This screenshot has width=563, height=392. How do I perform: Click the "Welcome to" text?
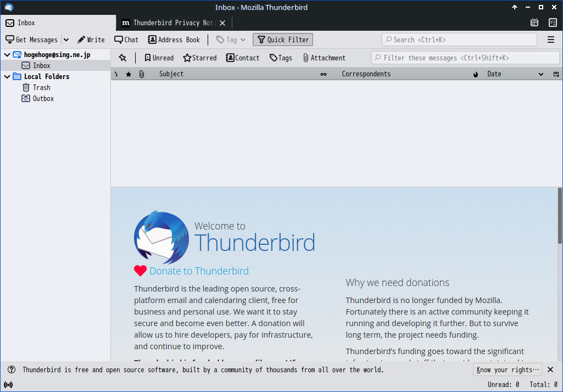(220, 226)
